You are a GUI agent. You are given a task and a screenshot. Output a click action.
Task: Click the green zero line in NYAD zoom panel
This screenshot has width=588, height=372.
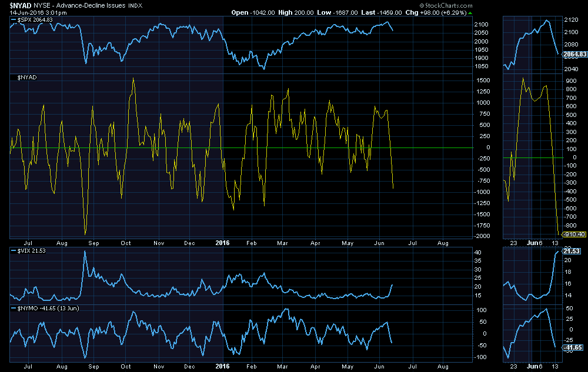click(529, 157)
